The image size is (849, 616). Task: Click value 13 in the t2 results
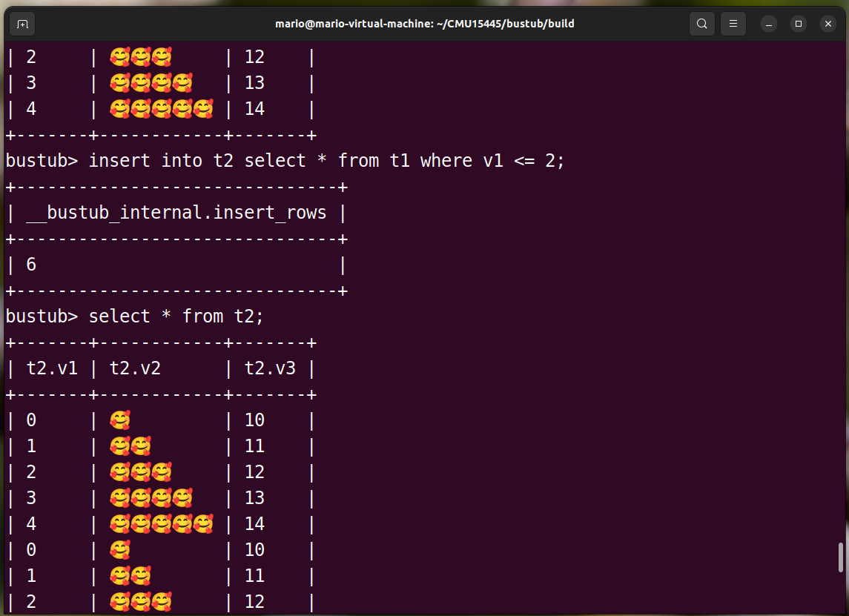254,498
